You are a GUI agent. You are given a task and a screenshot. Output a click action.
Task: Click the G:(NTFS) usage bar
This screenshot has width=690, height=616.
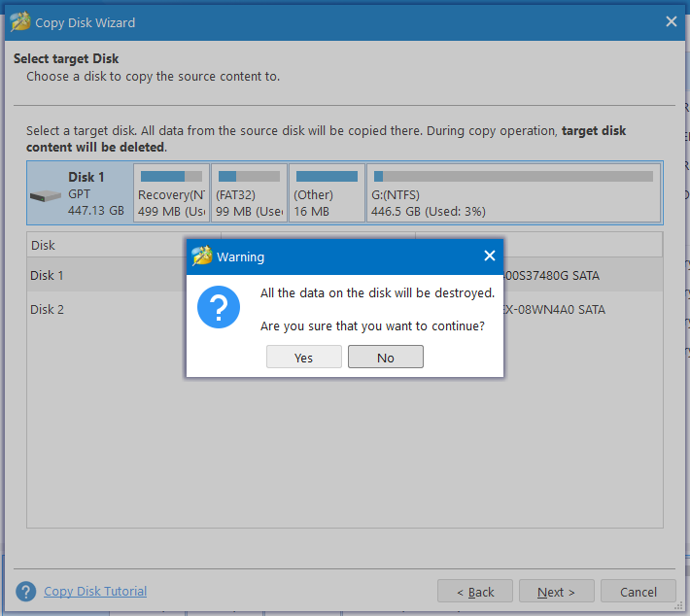(513, 177)
